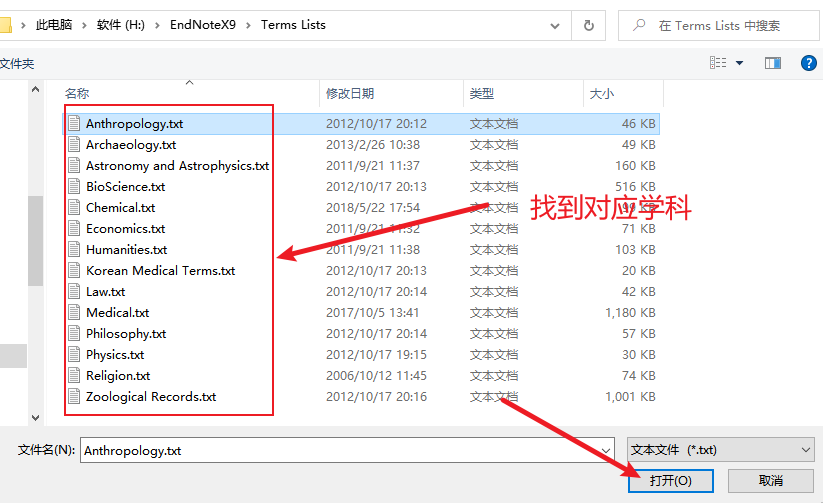The width and height of the screenshot is (823, 503).
Task: Refresh the Terms Lists folder view
Action: [x=588, y=25]
